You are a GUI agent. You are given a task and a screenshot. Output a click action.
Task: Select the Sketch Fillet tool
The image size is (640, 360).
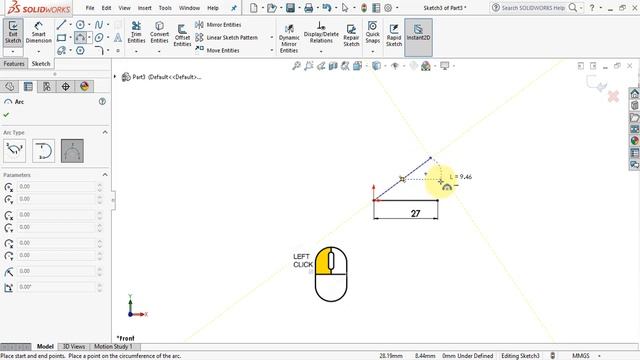click(x=99, y=51)
